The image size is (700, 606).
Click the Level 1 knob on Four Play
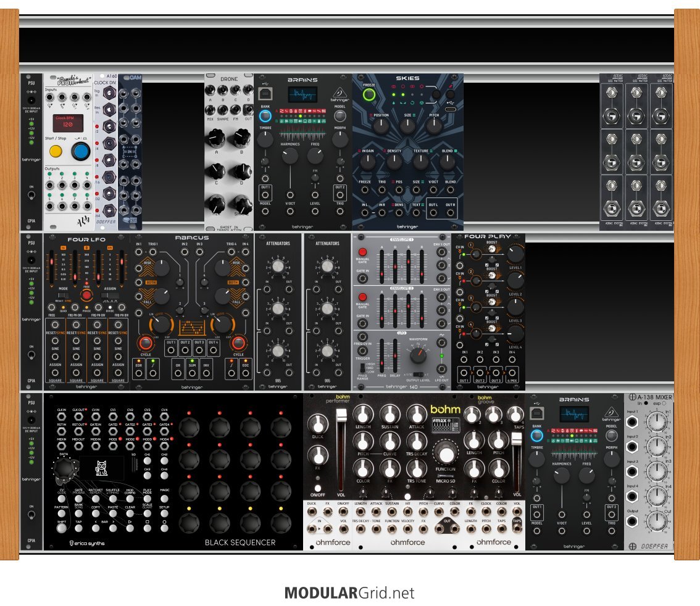pos(515,254)
